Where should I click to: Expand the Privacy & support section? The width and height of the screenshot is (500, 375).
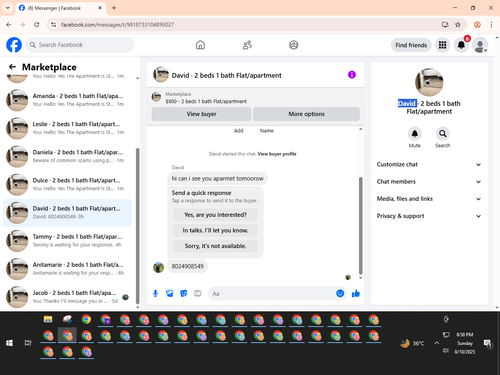pos(429,216)
